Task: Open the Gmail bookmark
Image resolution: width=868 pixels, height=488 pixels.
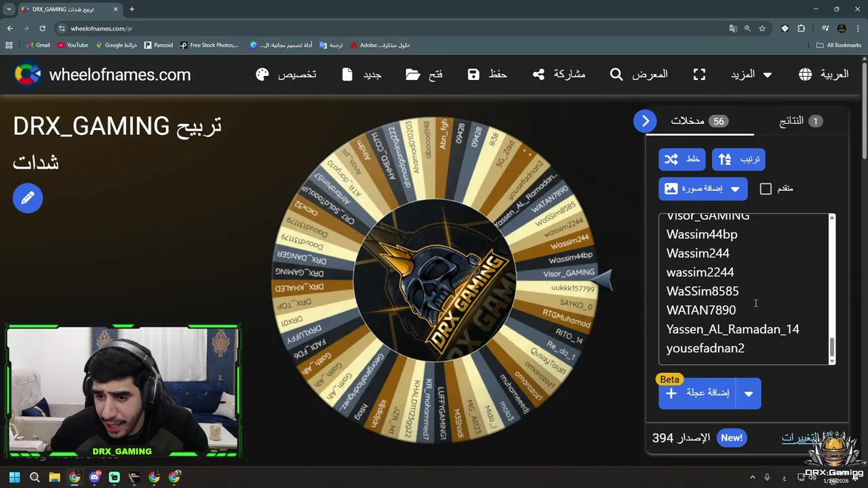Action: click(38, 45)
